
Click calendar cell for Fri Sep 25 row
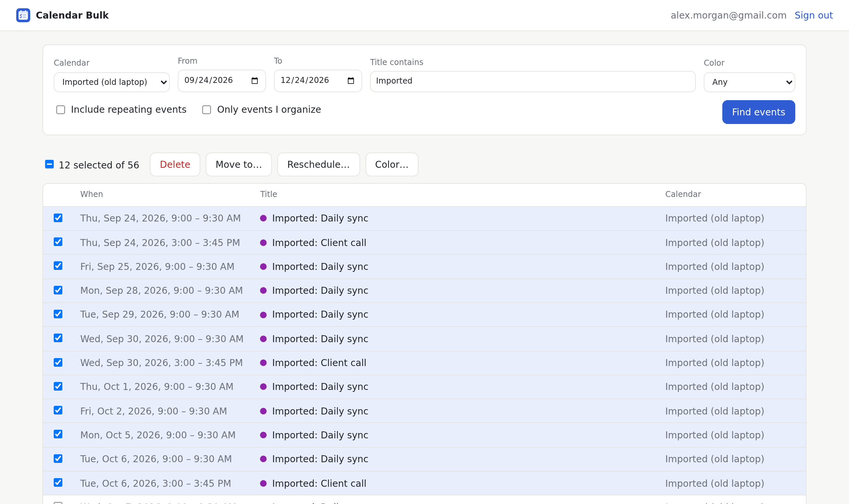click(x=714, y=267)
